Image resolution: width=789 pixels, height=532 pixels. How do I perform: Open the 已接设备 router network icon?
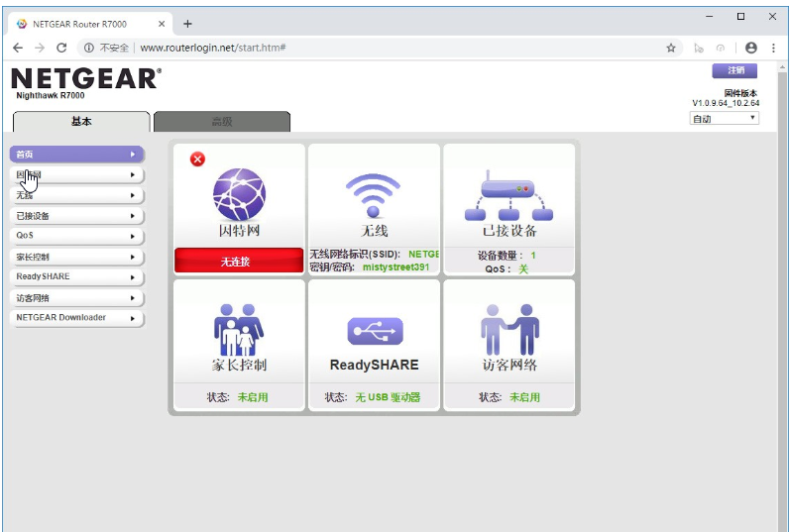[508, 195]
